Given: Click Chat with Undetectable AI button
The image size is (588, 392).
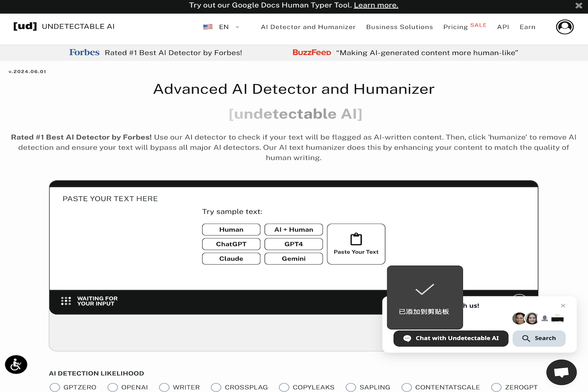Looking at the screenshot, I should (x=451, y=338).
